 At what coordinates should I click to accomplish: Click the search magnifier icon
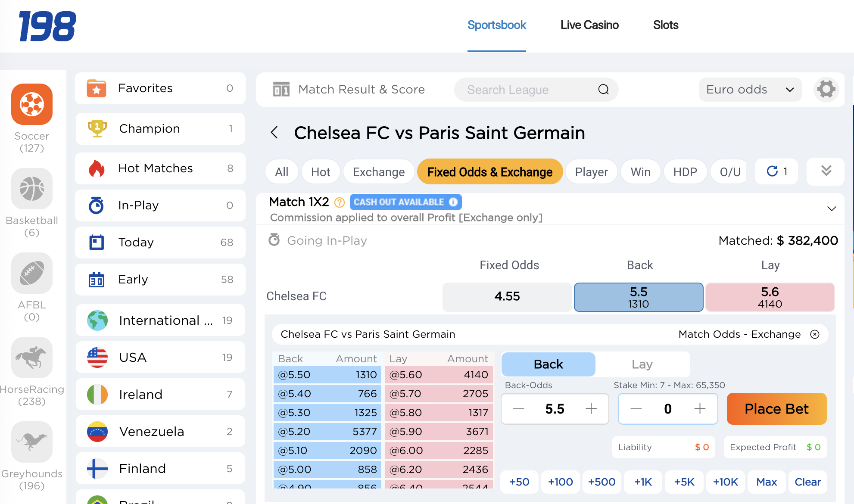[603, 90]
